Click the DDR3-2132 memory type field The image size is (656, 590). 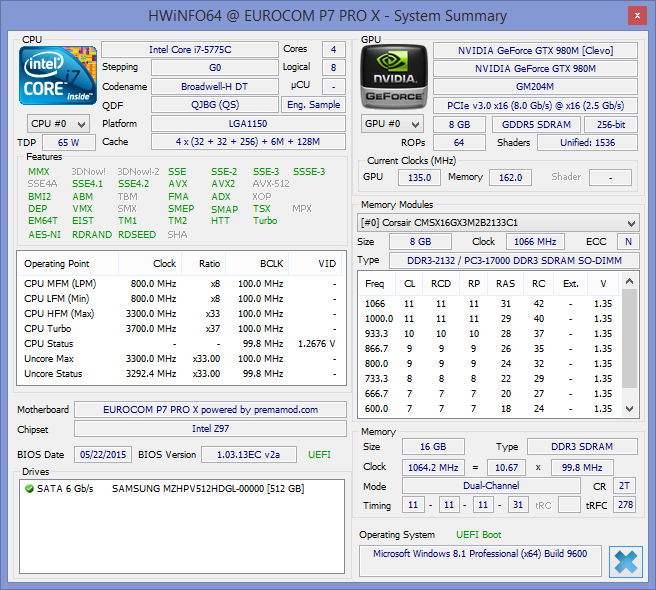coord(514,260)
